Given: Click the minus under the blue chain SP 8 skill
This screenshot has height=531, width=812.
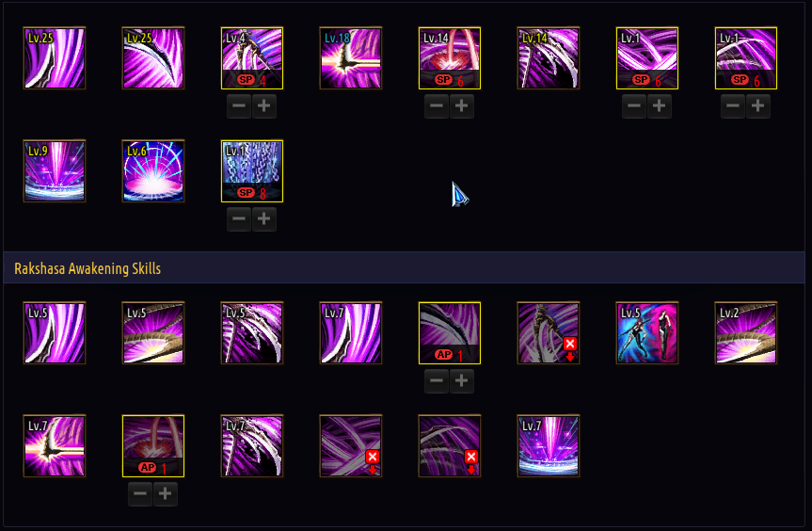Looking at the screenshot, I should 239,218.
